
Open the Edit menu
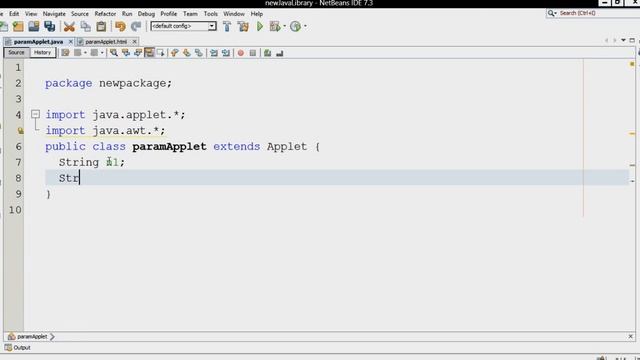coord(14,14)
